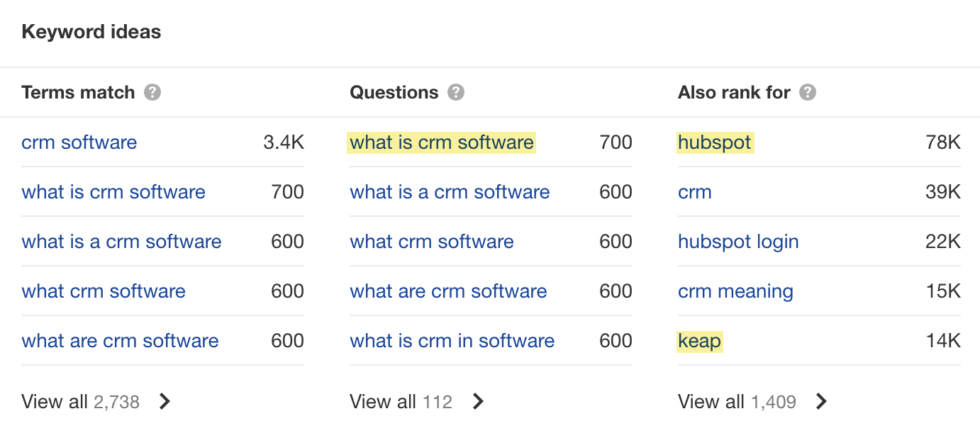Click the "hubspot login" keyword link
The width and height of the screenshot is (980, 438).
tap(738, 242)
